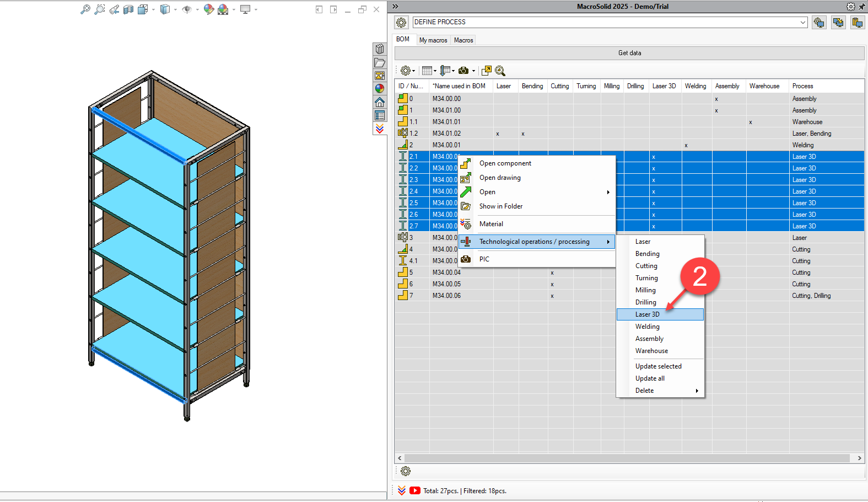Click the gear-with-monitor icon beside the process dropdown
The image size is (868, 502).
click(819, 23)
